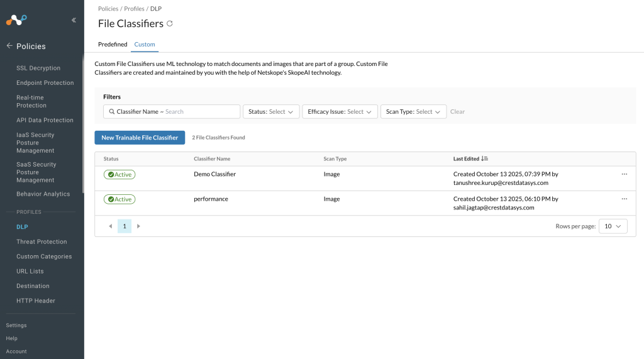Screen dimensions: 644x359
Task: Click Policies breadcrumb link
Action: 108,9
